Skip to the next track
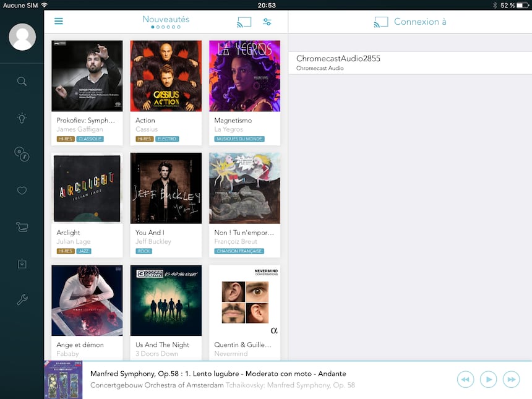The image size is (532, 399). click(512, 379)
